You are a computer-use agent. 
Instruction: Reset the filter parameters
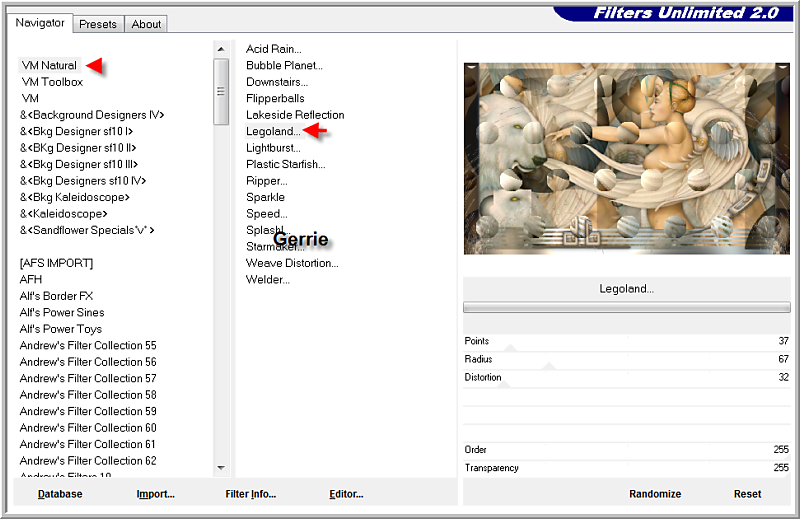point(747,494)
